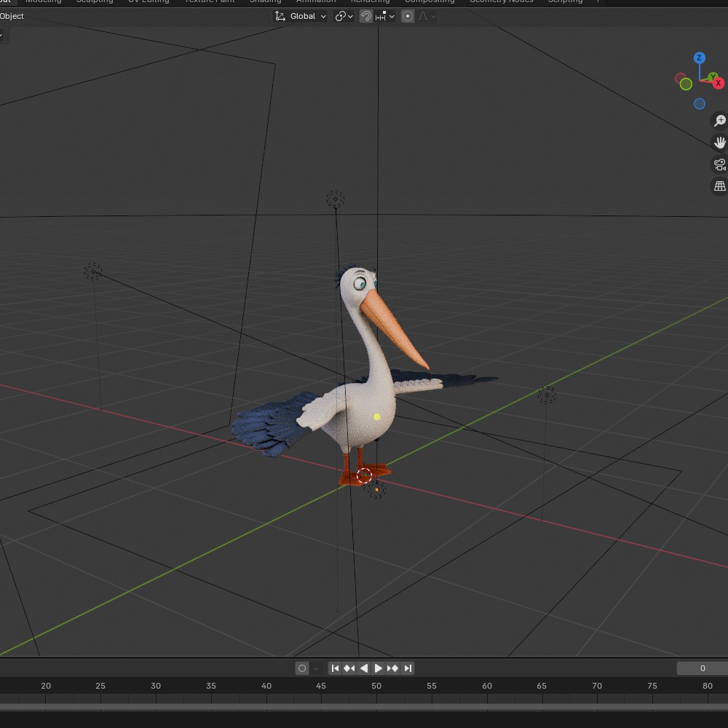Play the animation forward
The height and width of the screenshot is (728, 728).
click(378, 668)
